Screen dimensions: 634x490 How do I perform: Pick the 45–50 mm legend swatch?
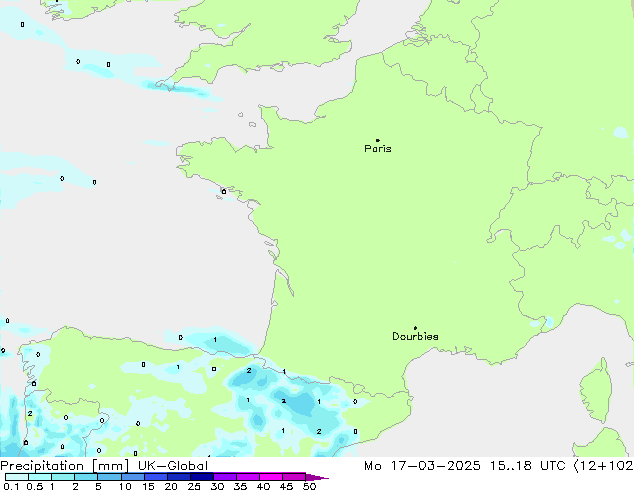click(294, 477)
